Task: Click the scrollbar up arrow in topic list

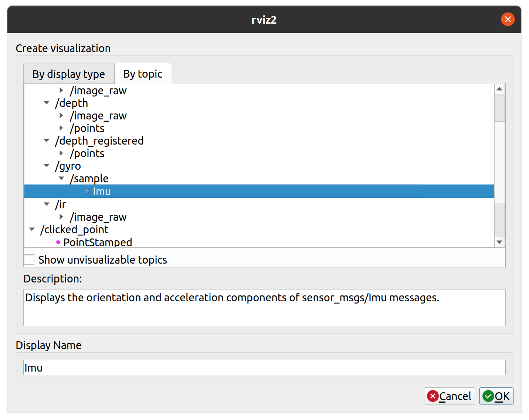Action: 499,89
